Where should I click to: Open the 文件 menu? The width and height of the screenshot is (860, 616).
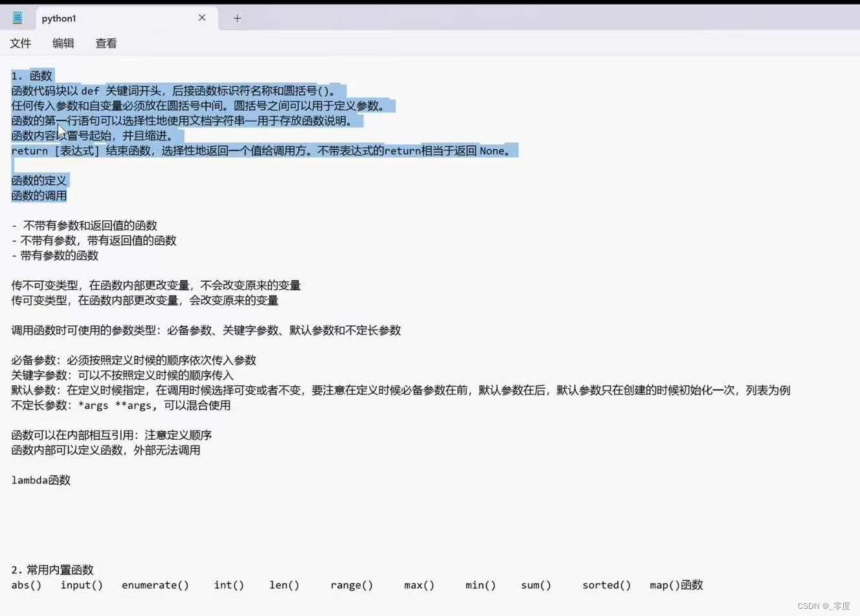20,43
